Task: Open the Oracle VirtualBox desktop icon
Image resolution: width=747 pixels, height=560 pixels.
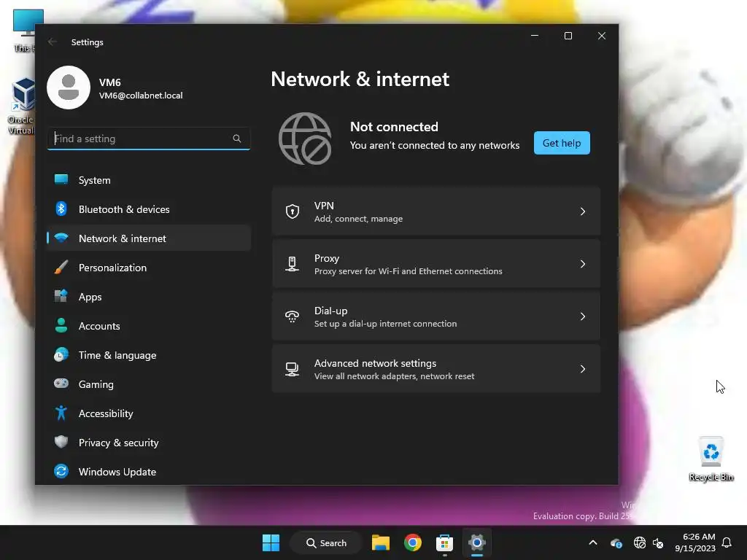Action: (21, 106)
